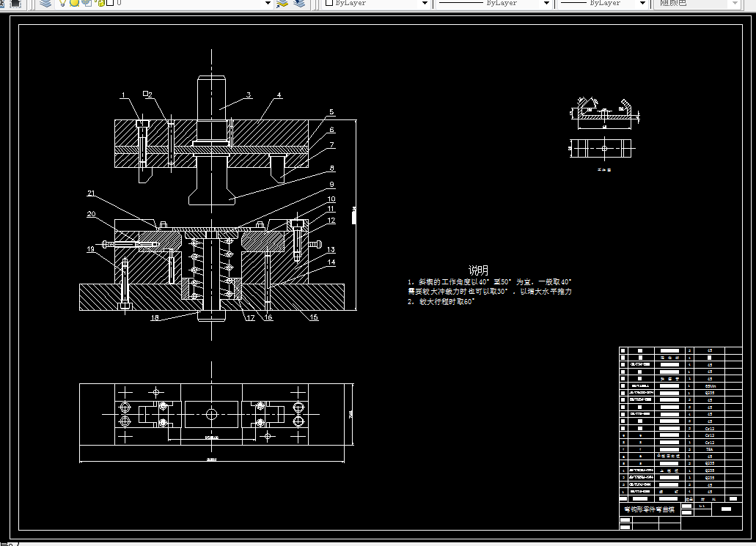Image resolution: width=756 pixels, height=546 pixels.
Task: Expand the ByLayer linetype dropdown
Action: coord(546,4)
